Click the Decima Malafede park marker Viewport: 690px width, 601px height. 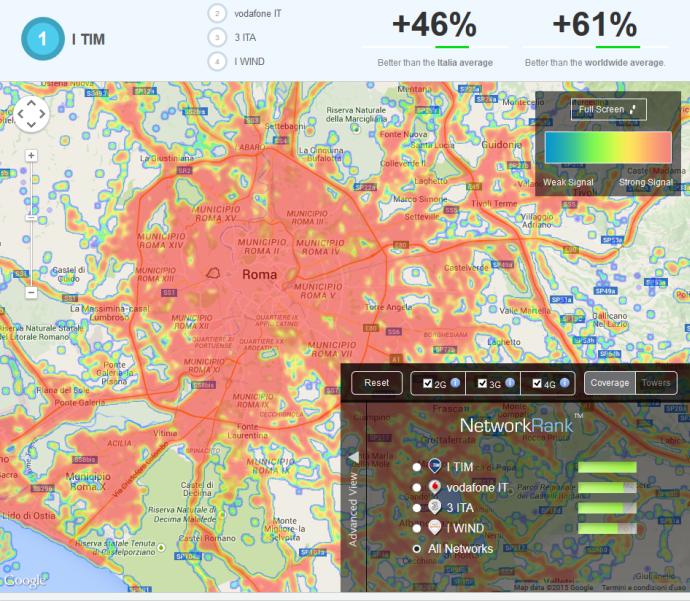(x=222, y=514)
